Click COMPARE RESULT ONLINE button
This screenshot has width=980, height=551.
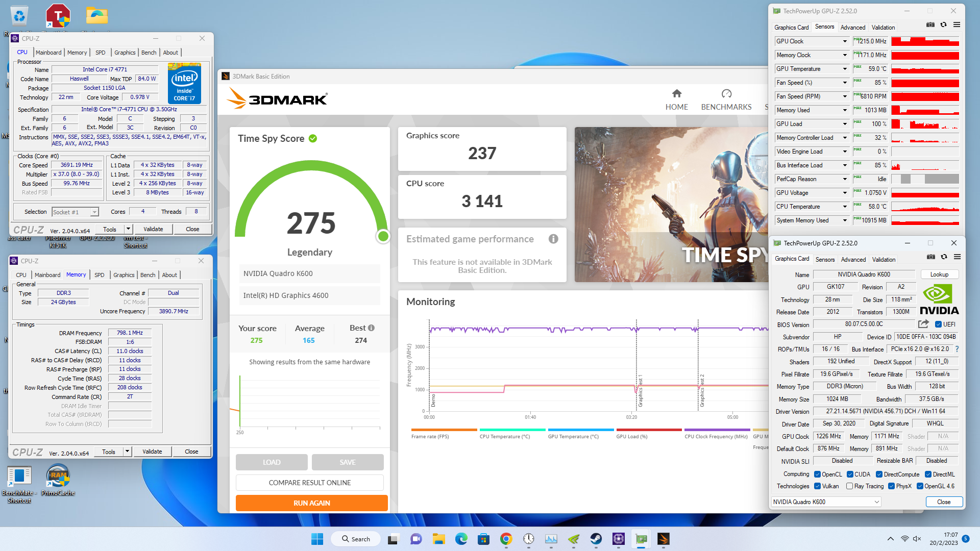(309, 483)
